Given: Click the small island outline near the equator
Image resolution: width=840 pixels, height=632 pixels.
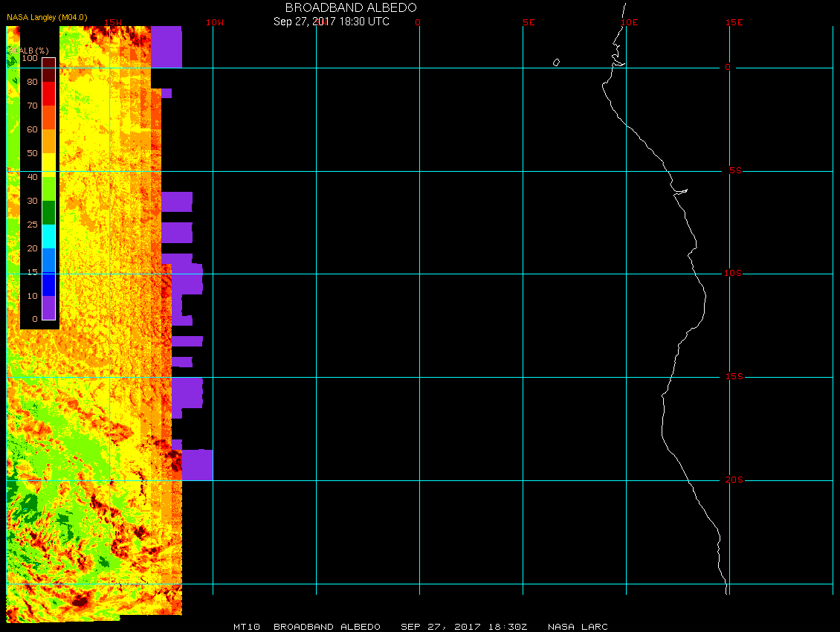Looking at the screenshot, I should [x=556, y=62].
